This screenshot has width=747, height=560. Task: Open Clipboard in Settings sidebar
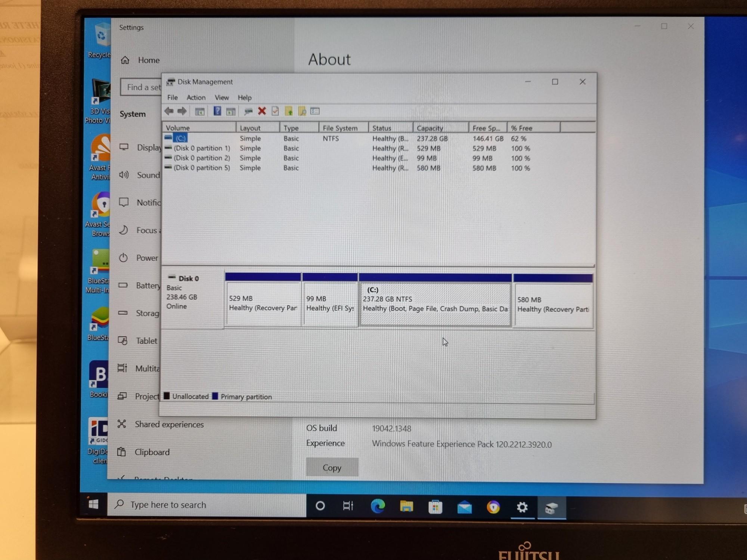143,452
